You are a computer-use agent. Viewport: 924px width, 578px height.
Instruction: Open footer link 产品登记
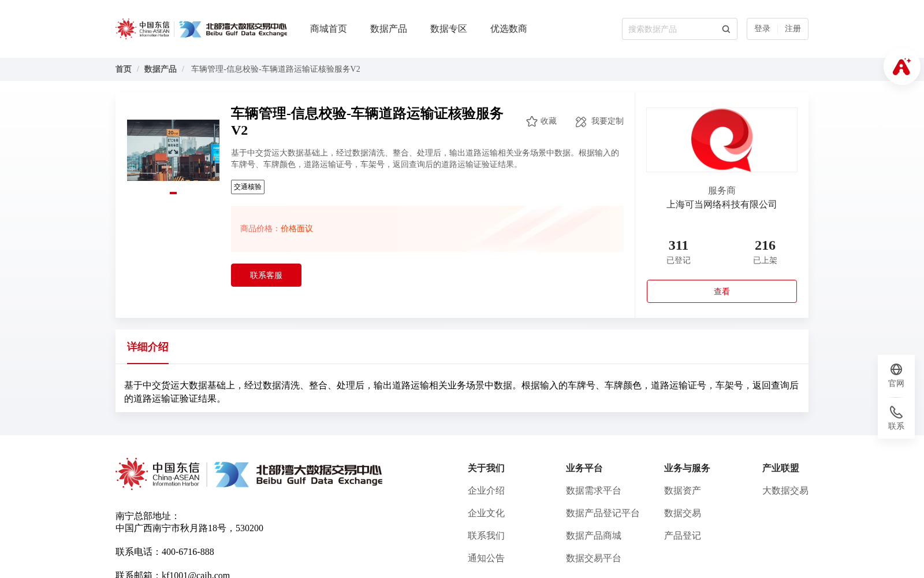[683, 536]
